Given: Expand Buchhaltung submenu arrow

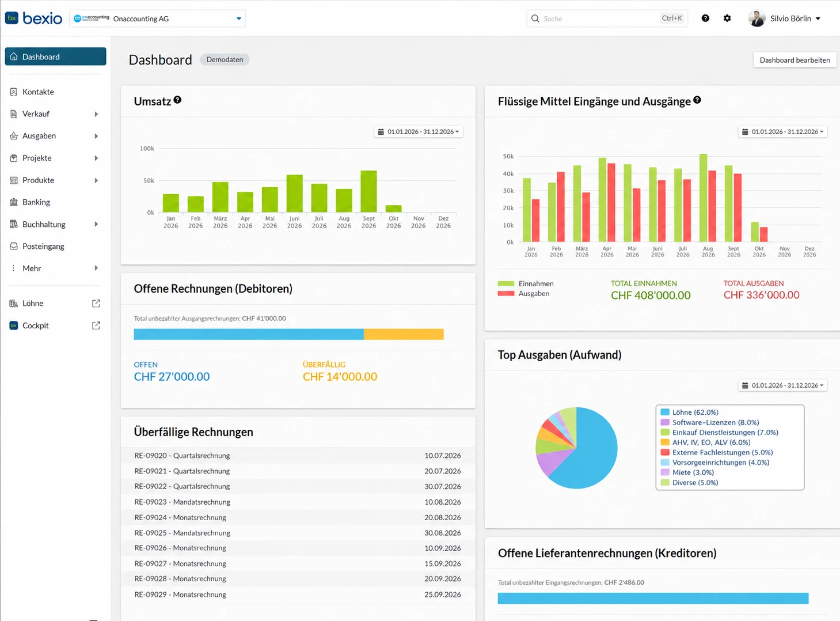Looking at the screenshot, I should click(96, 224).
